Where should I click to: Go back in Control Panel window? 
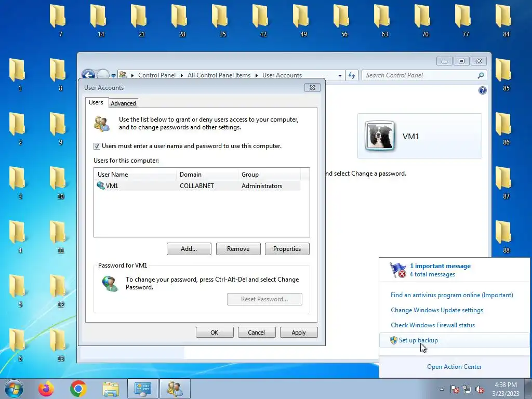[88, 75]
